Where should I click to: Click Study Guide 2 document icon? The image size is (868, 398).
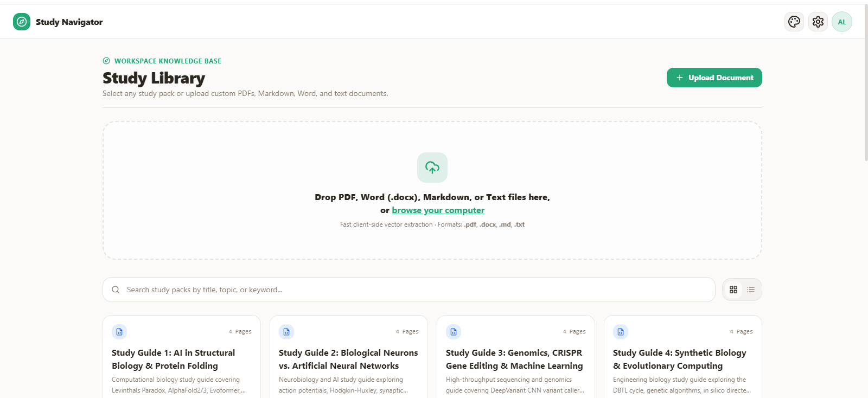point(286,332)
